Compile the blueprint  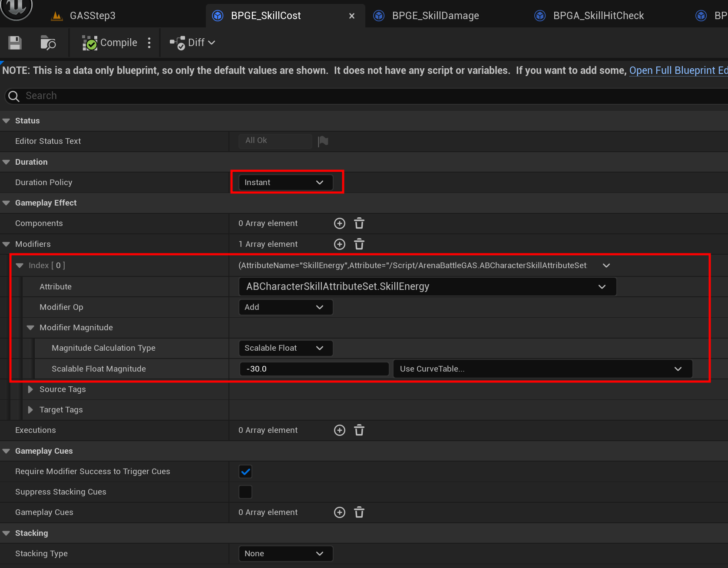pyautogui.click(x=110, y=43)
